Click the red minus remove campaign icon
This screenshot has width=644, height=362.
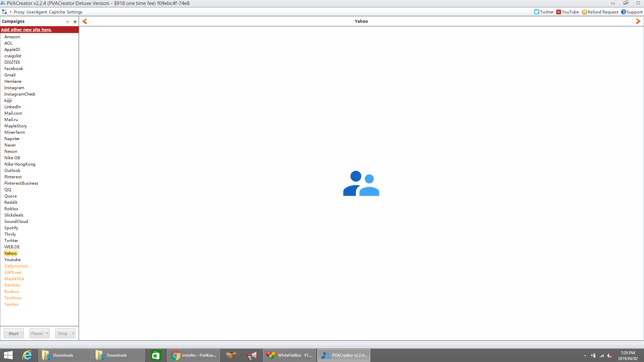pos(67,21)
